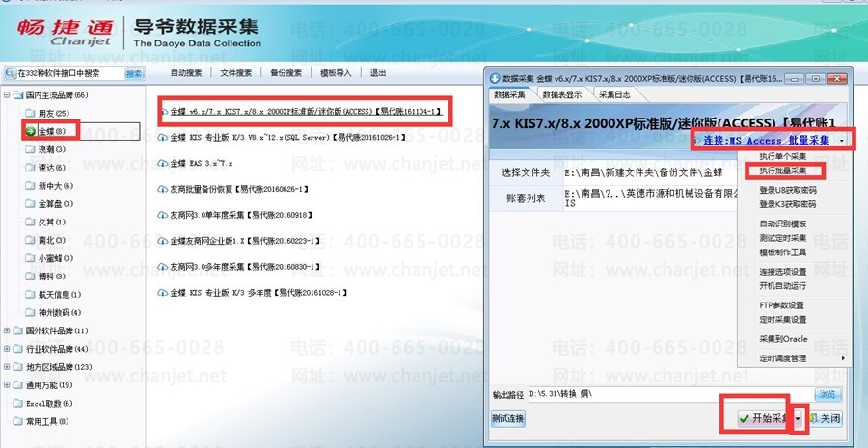The image size is (868, 448).
Task: Open 定时采集设置 from the menu
Action: coord(783,320)
